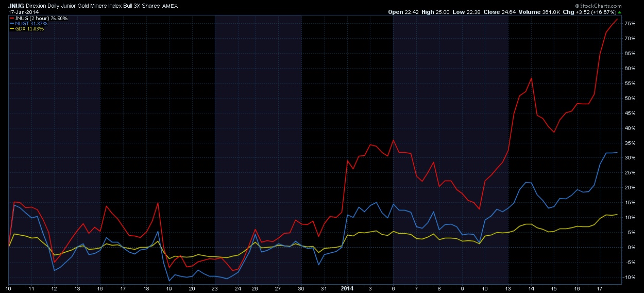The width and height of the screenshot is (644, 293).
Task: Click the 30% y-axis label
Action: coord(630,158)
